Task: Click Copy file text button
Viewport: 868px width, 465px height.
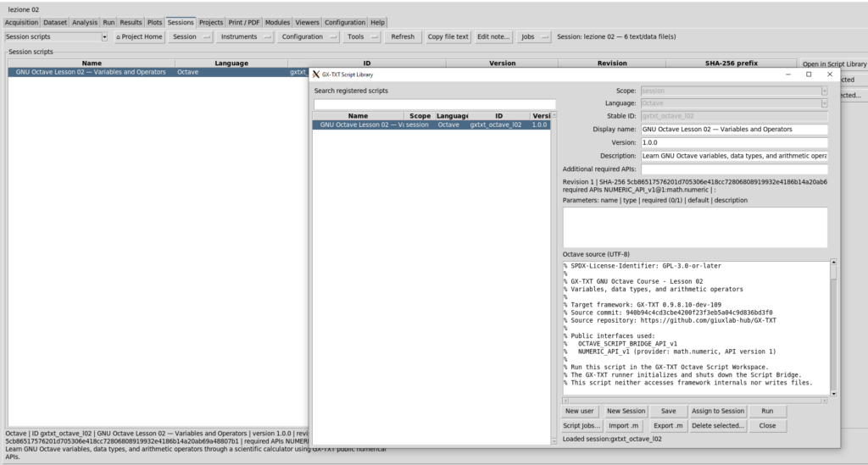Action: [448, 37]
